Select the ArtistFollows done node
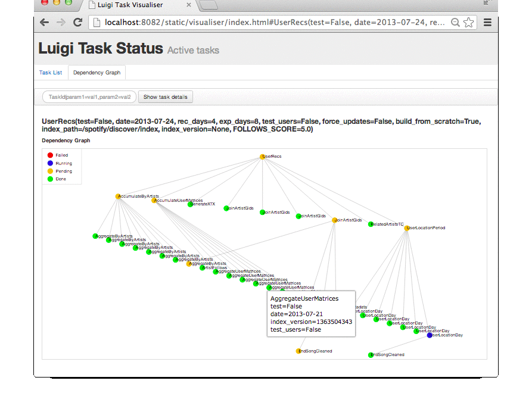This screenshot has height=393, width=532. 202,268
